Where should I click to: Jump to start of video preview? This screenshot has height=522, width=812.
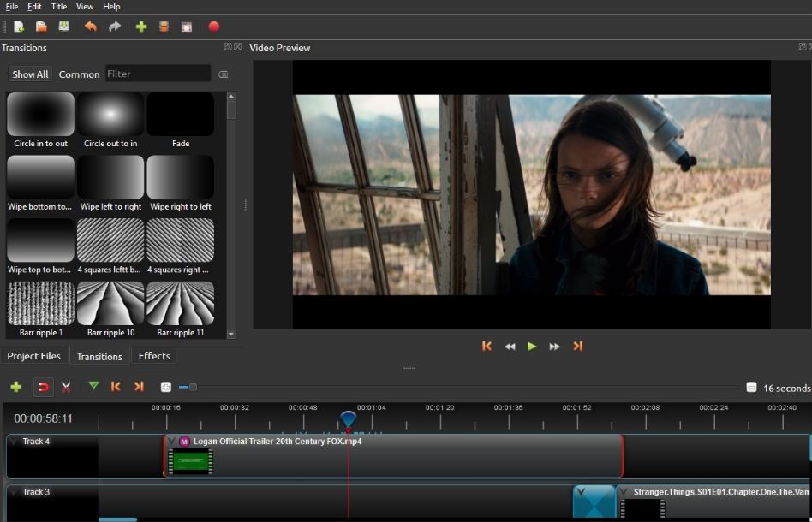487,346
